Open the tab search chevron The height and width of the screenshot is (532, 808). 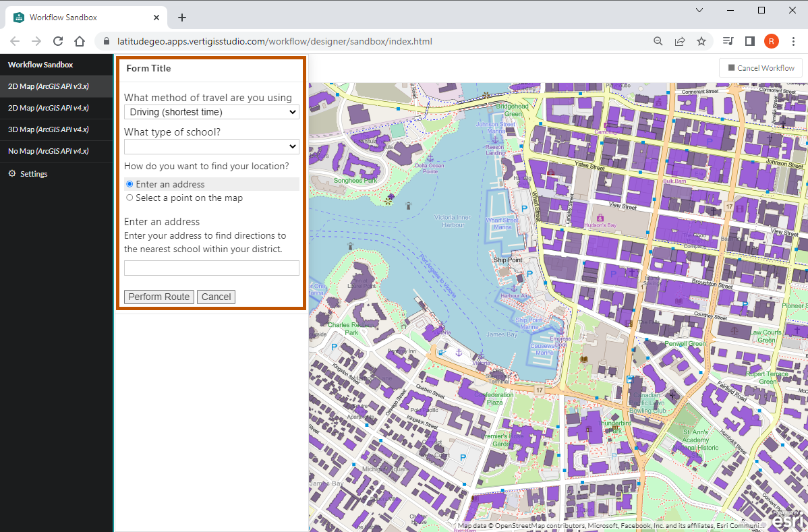pyautogui.click(x=699, y=10)
